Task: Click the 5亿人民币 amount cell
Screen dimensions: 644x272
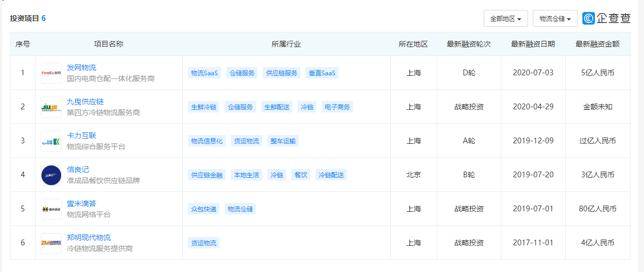Action: [598, 73]
